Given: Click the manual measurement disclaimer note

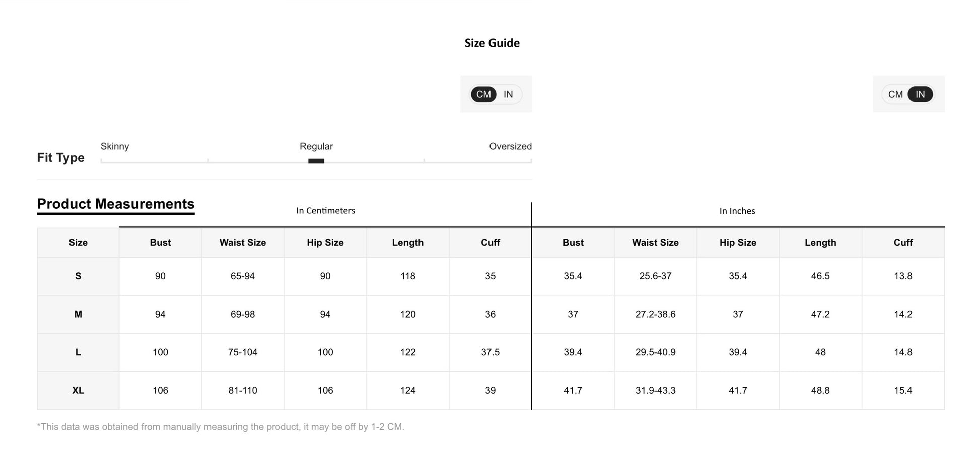Looking at the screenshot, I should [221, 427].
